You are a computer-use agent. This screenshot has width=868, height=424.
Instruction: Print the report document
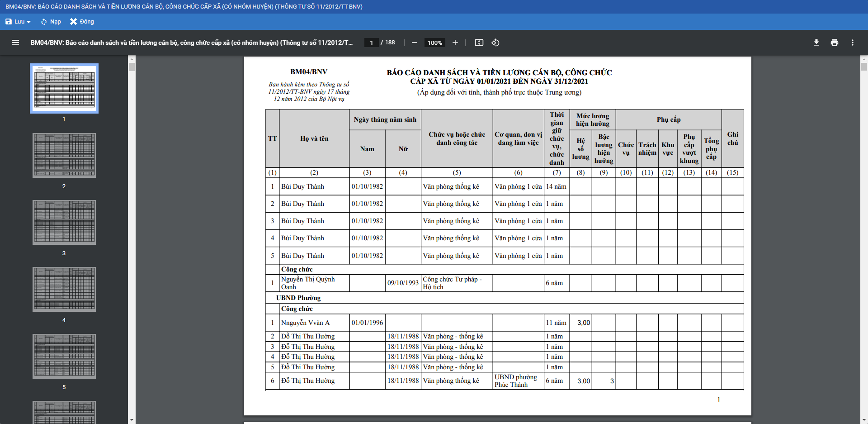click(835, 43)
